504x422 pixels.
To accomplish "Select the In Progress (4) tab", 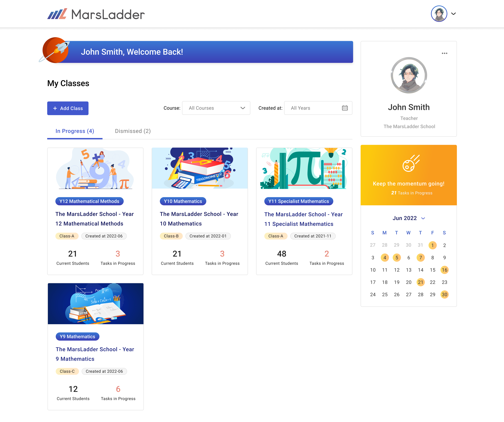I will tap(75, 131).
